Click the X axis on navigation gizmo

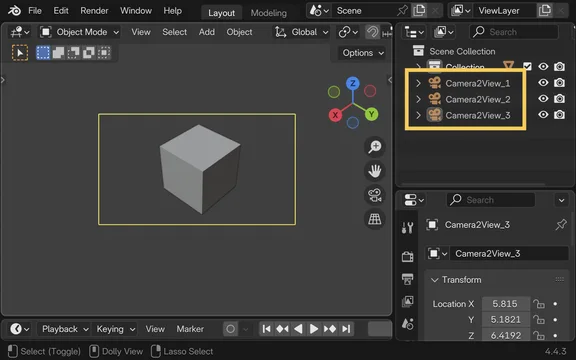pos(335,115)
